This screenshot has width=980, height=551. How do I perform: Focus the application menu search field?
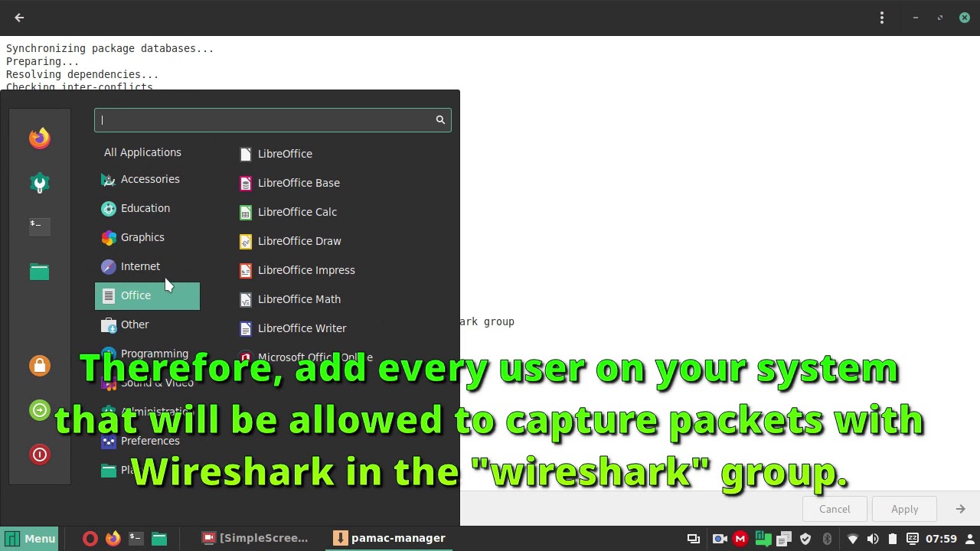(273, 120)
